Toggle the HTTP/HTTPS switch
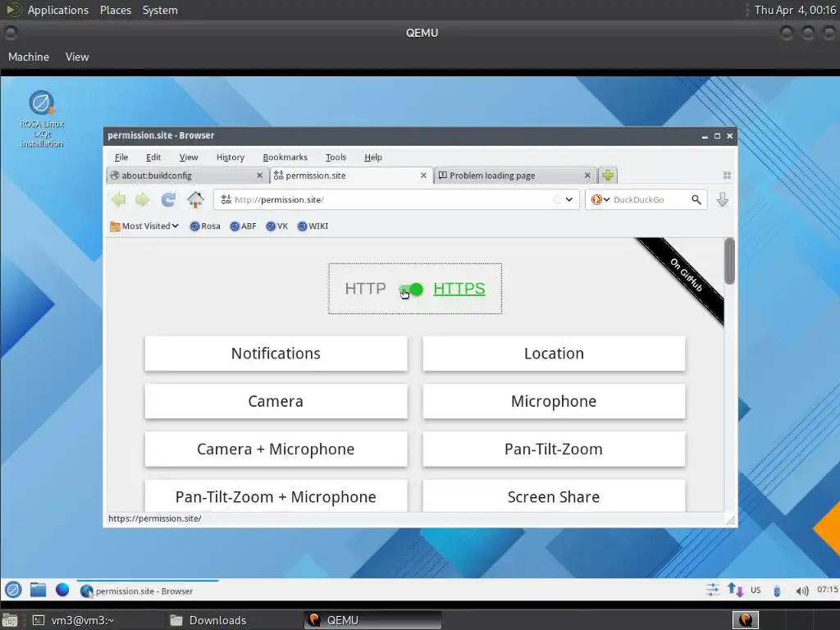This screenshot has width=840, height=630. [412, 290]
